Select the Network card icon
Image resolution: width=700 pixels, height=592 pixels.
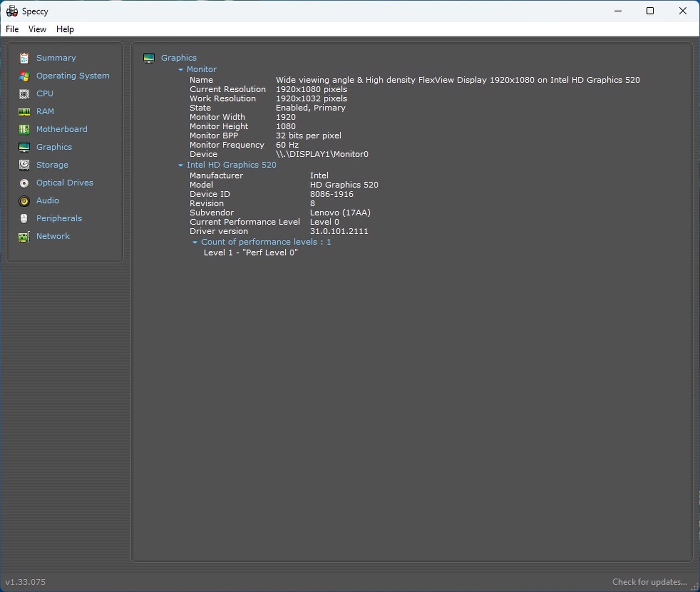tap(24, 236)
